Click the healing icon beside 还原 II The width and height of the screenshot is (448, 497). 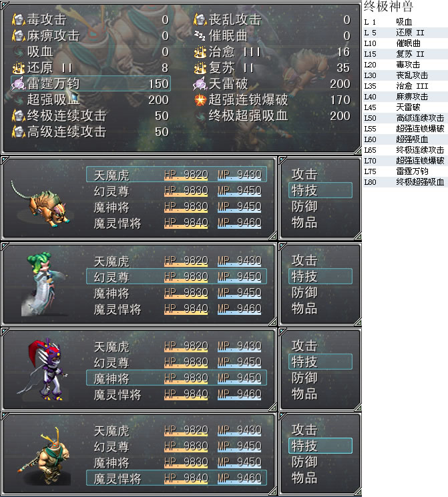(x=19, y=67)
